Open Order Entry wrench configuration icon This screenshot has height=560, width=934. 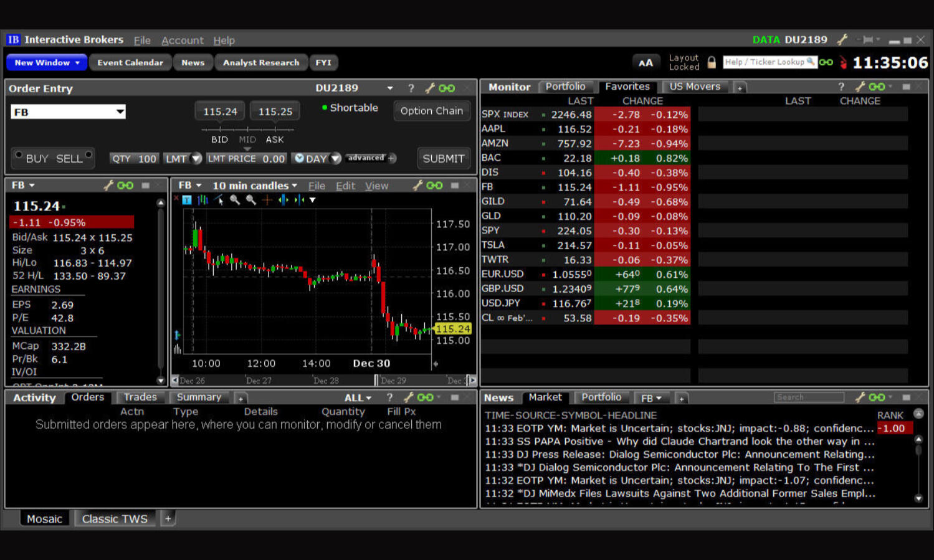429,88
